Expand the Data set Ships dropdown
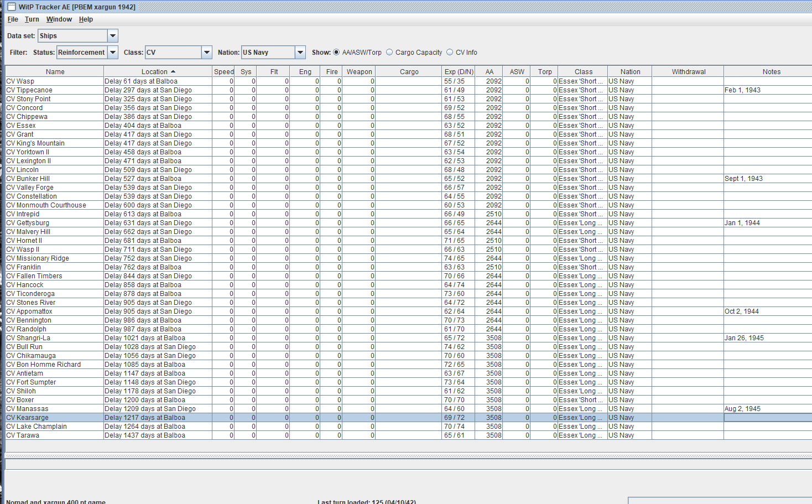 click(x=113, y=36)
